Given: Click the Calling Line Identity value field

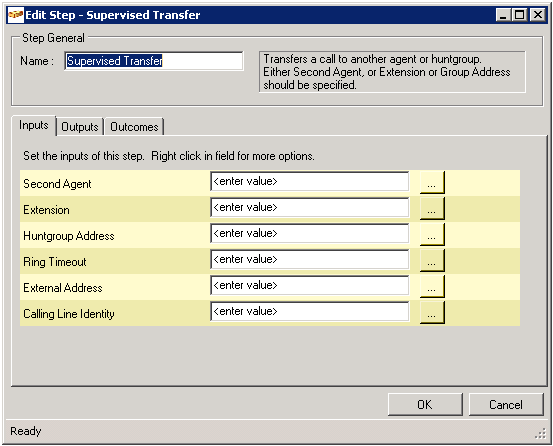Looking at the screenshot, I should tap(310, 312).
